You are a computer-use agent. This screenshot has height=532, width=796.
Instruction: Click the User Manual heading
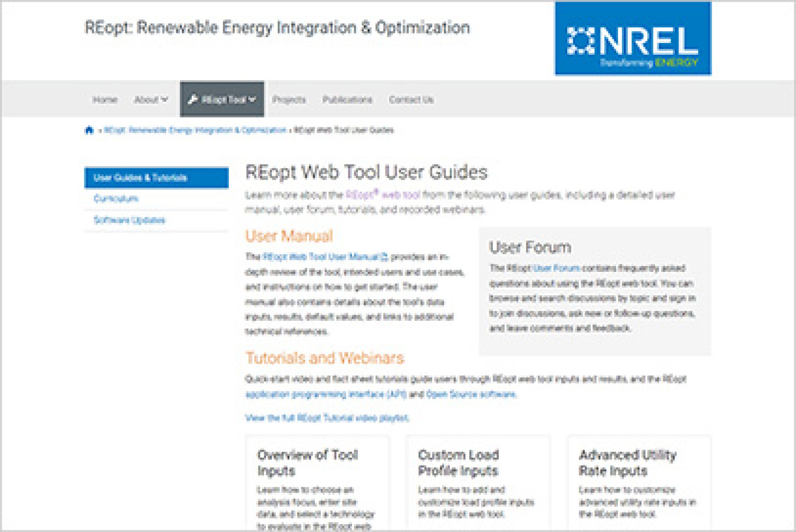pyautogui.click(x=289, y=236)
